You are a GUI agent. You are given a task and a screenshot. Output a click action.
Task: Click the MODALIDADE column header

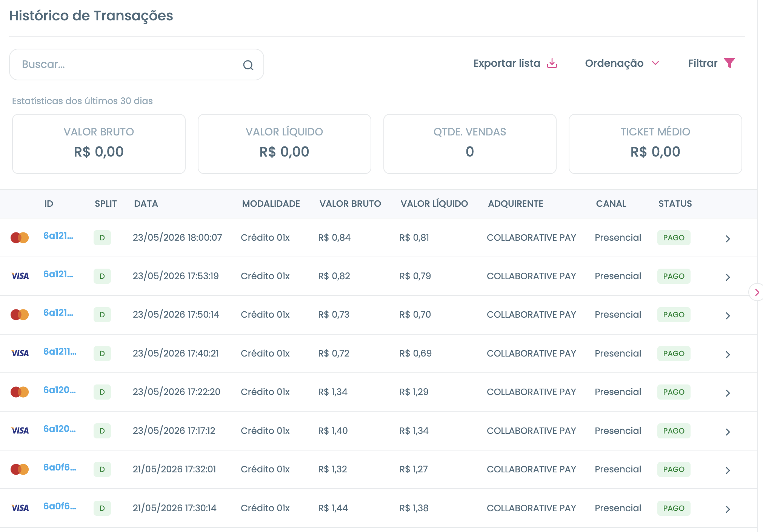[271, 204]
